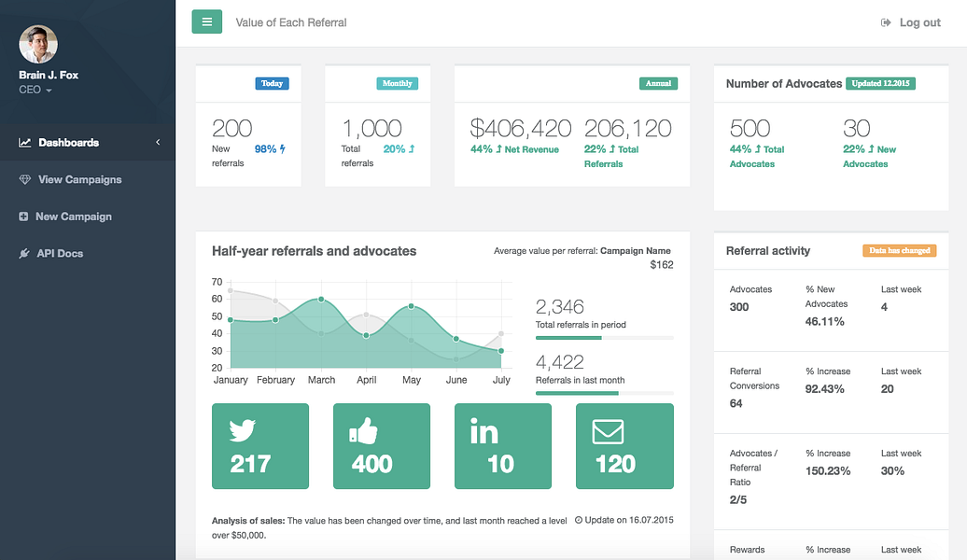Click the green hamburger menu button
967x560 pixels.
pos(206,21)
